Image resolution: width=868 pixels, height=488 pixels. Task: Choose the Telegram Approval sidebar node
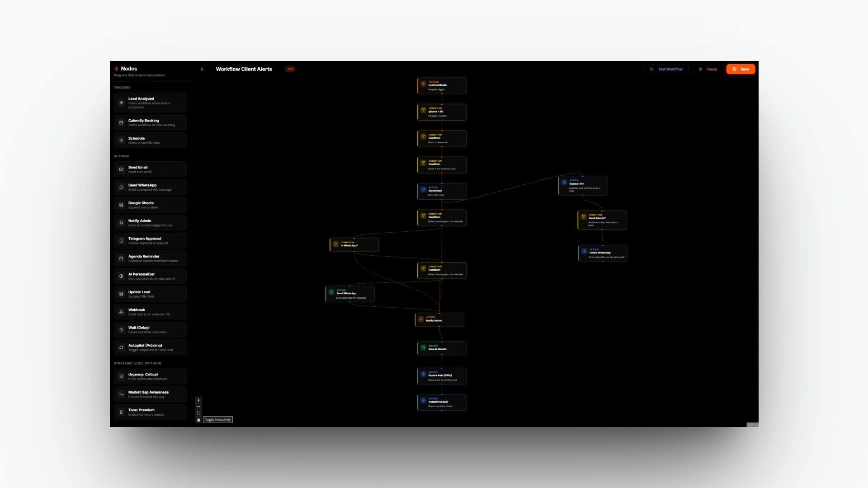pos(150,240)
